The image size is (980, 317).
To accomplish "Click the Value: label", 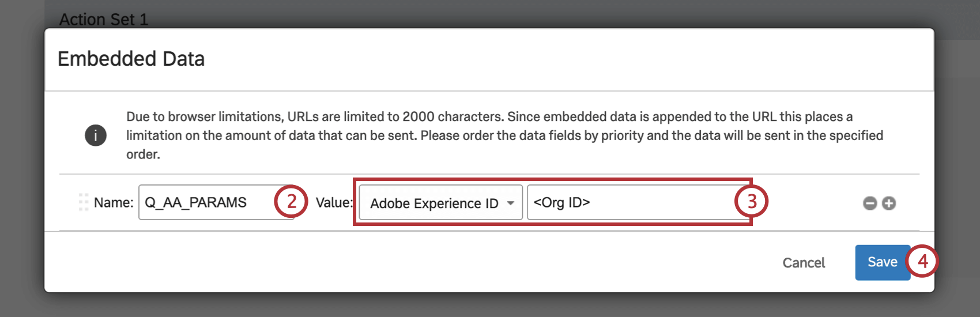I will [x=334, y=203].
